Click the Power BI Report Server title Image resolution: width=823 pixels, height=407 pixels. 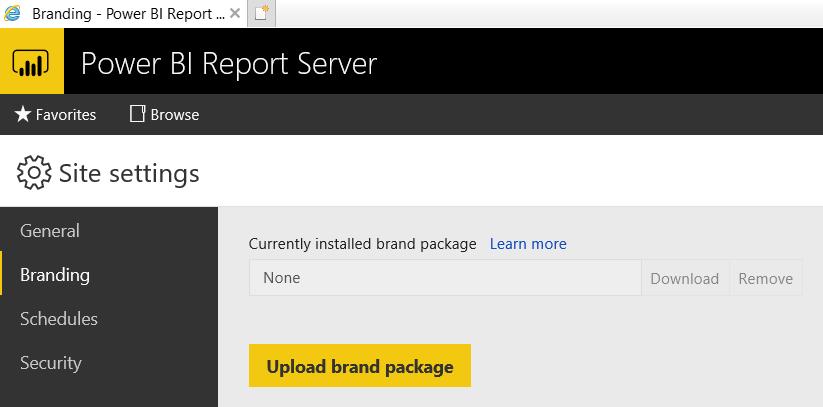(x=229, y=64)
